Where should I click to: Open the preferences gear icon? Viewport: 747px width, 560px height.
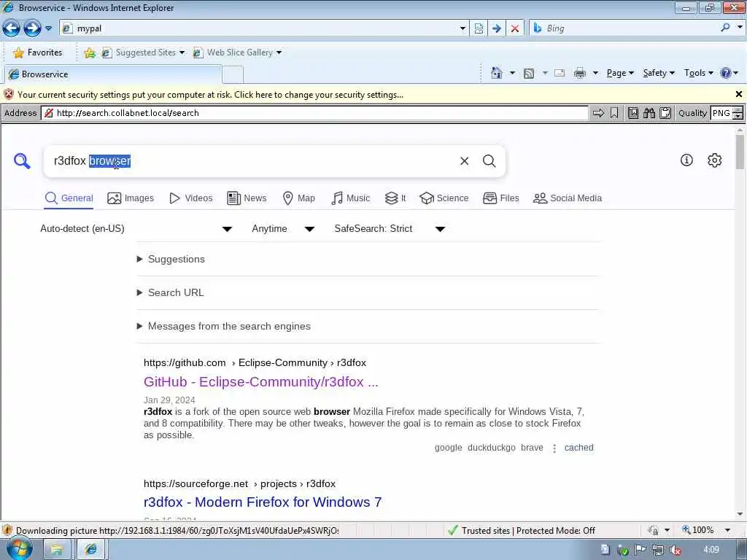[714, 160]
